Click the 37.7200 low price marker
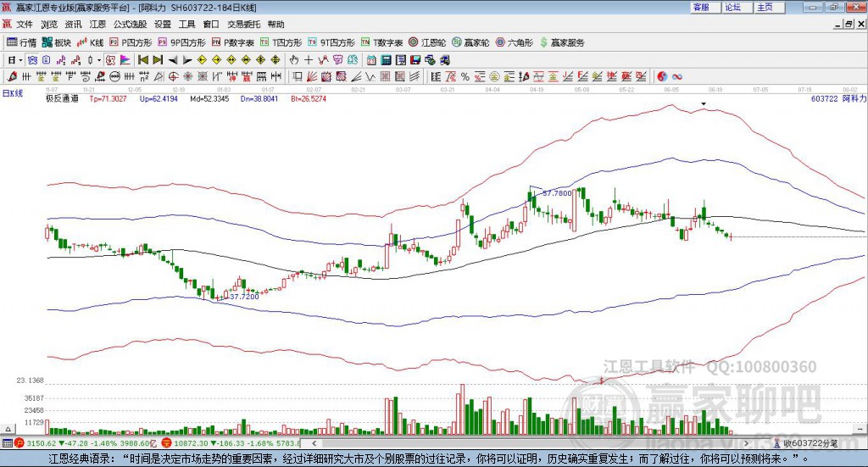This screenshot has width=868, height=467. tap(244, 297)
